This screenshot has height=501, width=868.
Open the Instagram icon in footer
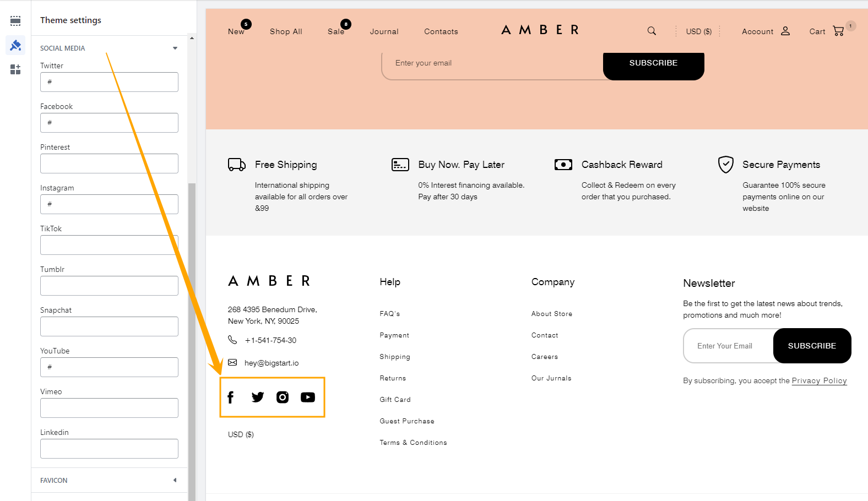pos(283,397)
